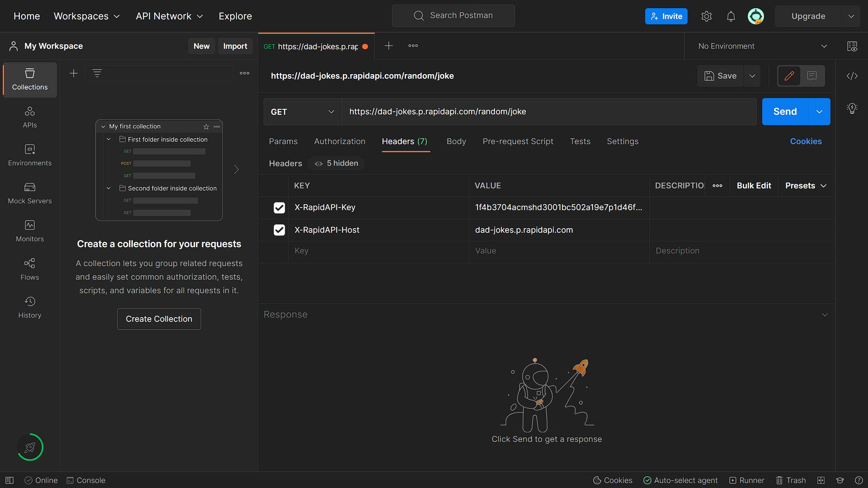Click the Import button

tap(235, 46)
